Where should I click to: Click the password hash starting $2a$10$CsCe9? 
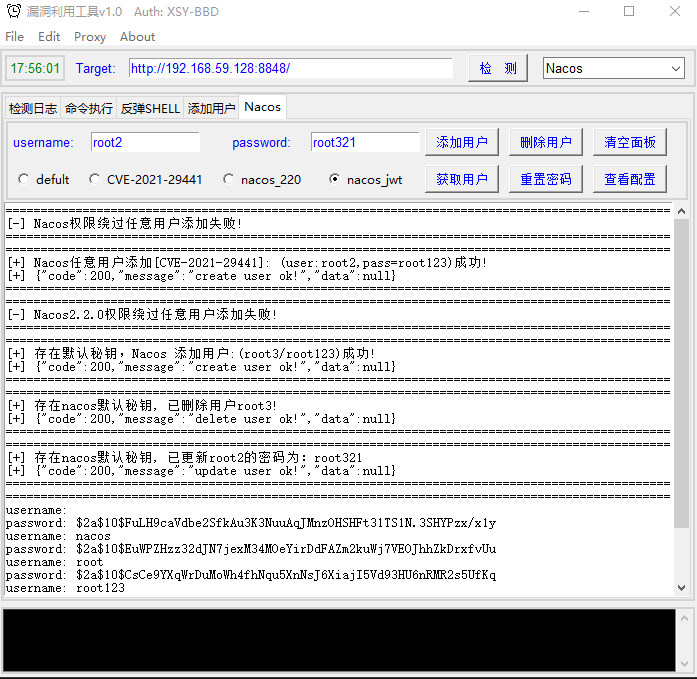tap(286, 575)
